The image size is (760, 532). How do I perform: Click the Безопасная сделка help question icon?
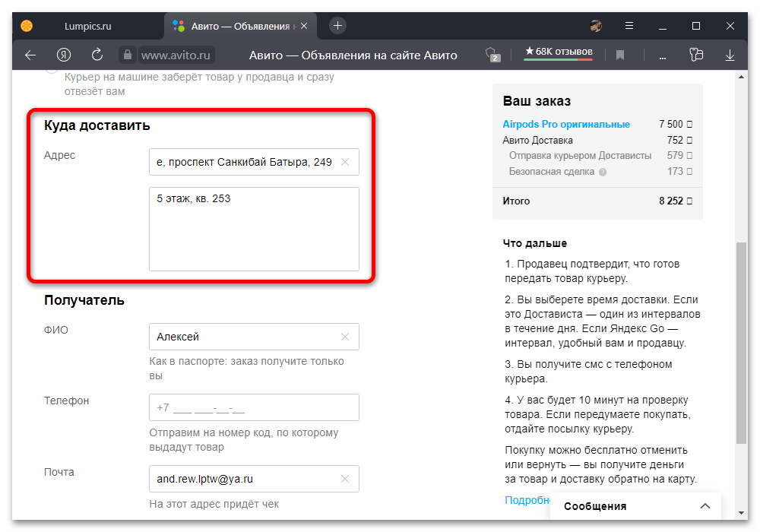pos(603,172)
